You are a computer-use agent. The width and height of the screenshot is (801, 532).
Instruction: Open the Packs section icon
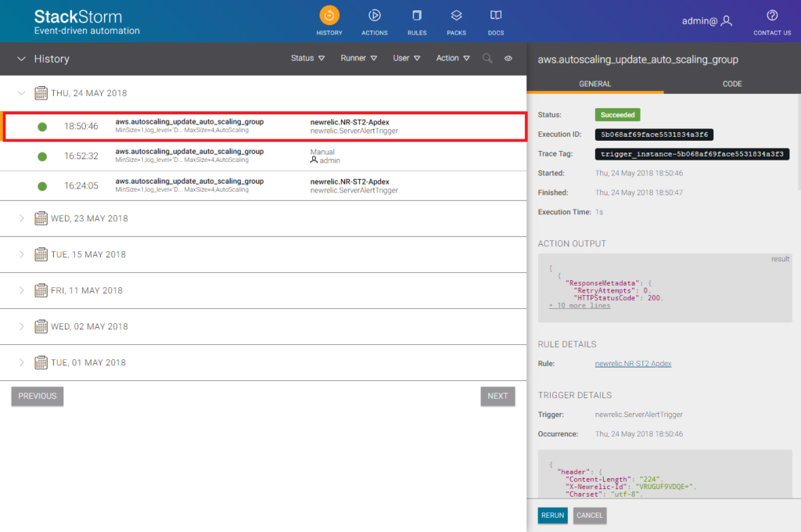[456, 16]
